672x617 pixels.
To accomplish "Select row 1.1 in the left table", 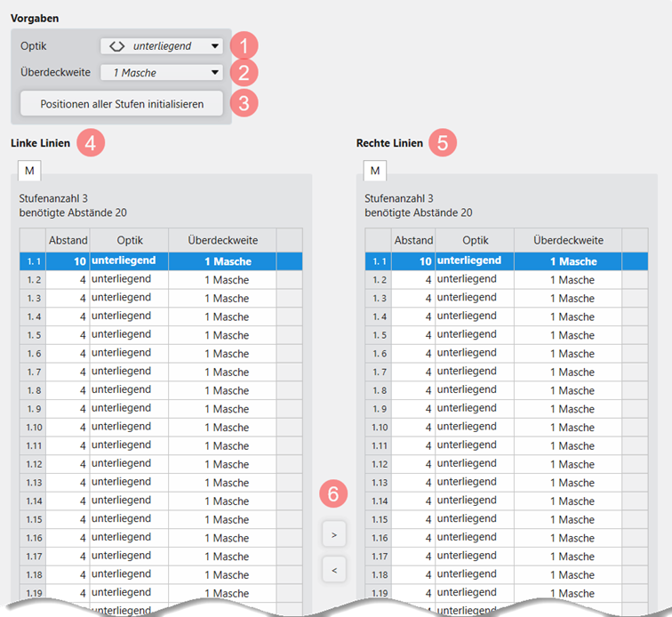I will [x=33, y=261].
